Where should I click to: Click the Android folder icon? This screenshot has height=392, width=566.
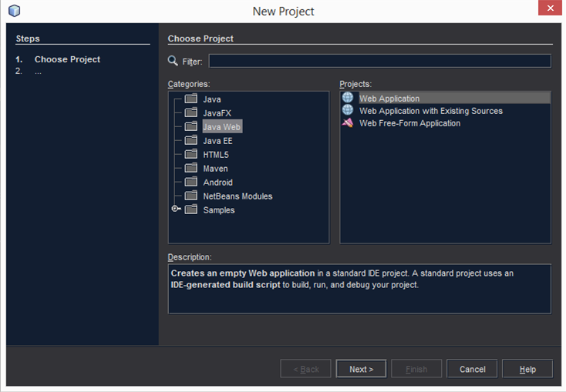coord(190,183)
